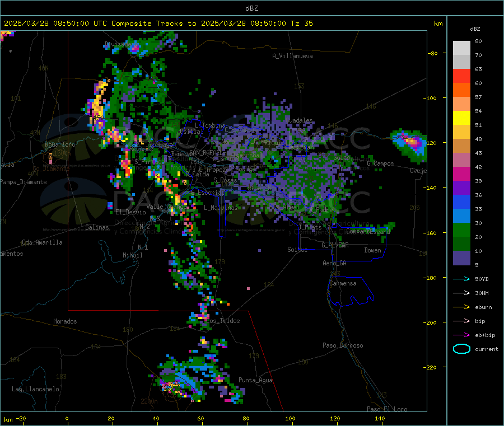Image resolution: width=504 pixels, height=426 pixels.
Task: Click the timestamp text '2025/03/28 08:50:00 UTC'
Action: pos(55,24)
